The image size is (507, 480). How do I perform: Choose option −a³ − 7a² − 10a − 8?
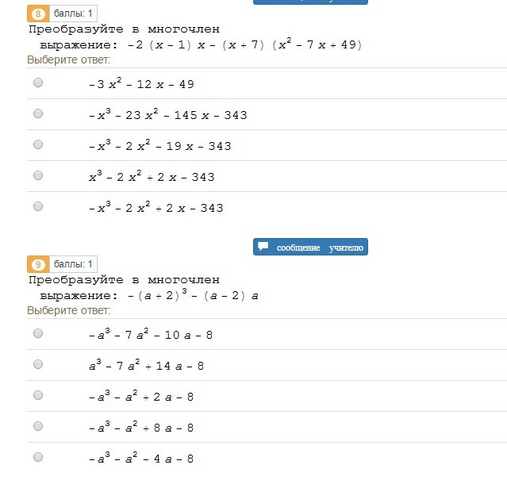[38, 333]
